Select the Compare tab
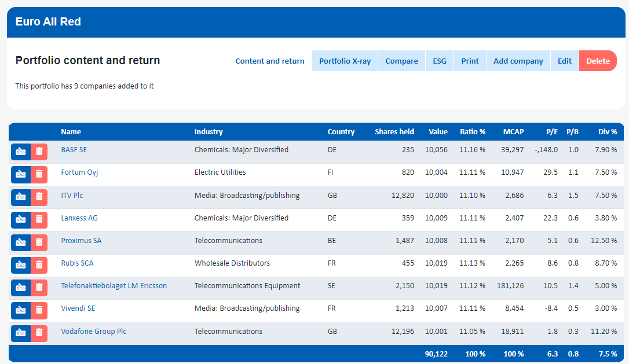629x364 pixels. [x=401, y=61]
